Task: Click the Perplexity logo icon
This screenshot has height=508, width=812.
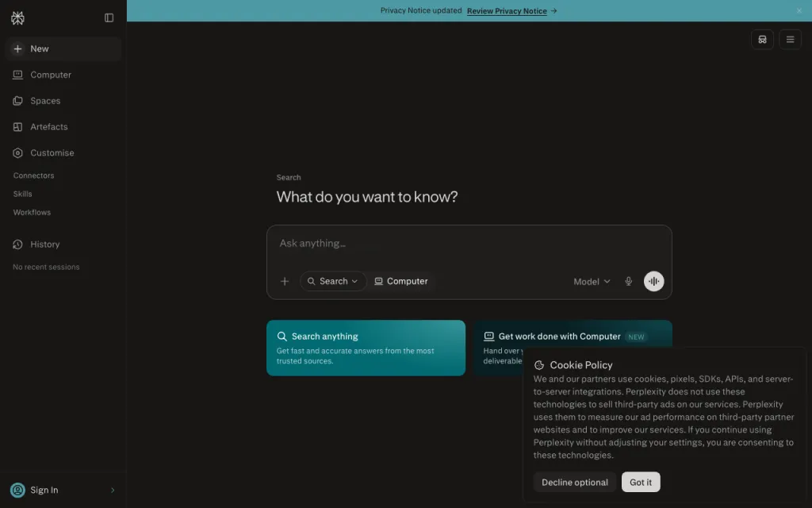Action: point(17,18)
